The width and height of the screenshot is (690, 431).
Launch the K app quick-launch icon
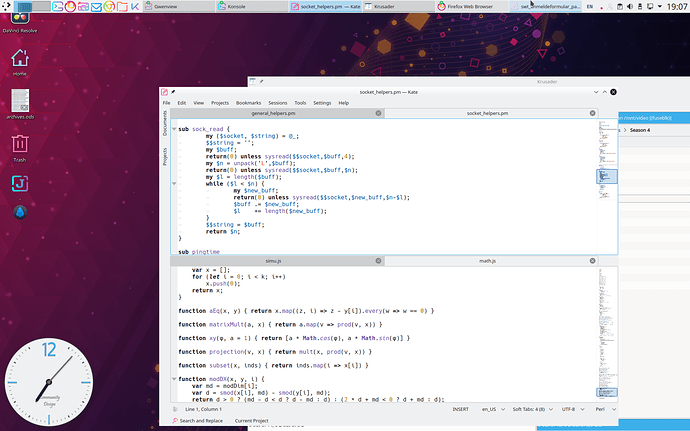pos(135,7)
